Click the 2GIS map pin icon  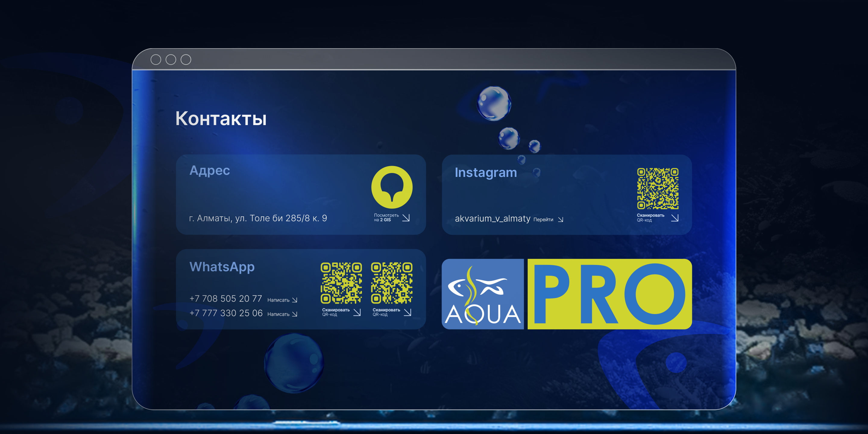pyautogui.click(x=392, y=187)
